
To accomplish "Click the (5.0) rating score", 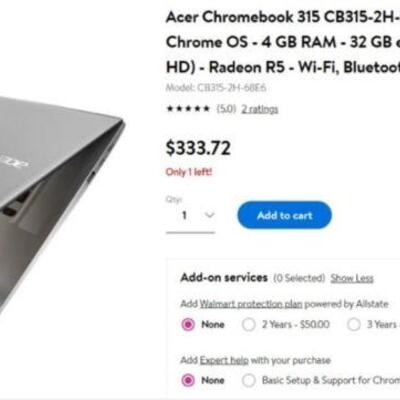I will pyautogui.click(x=226, y=109).
